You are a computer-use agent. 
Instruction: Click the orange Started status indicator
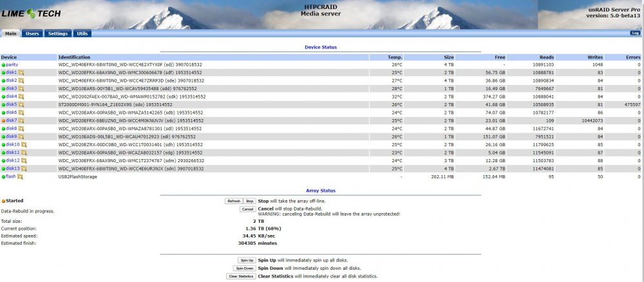click(x=3, y=201)
